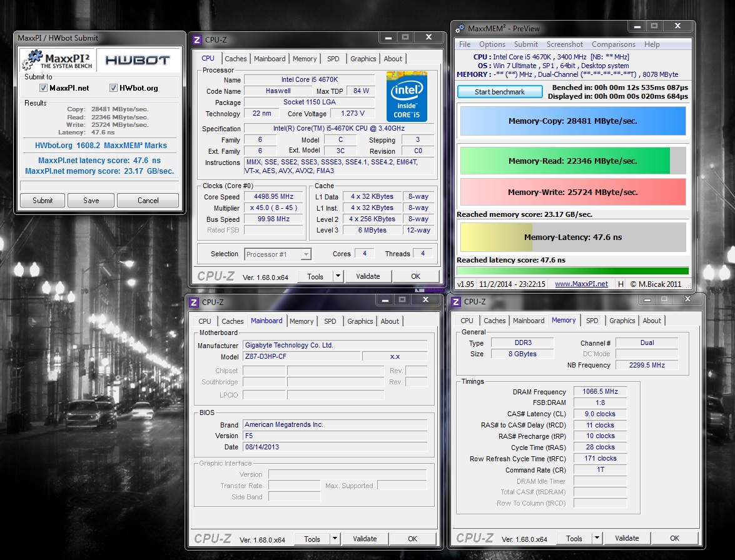Switch to SPD tab in top CPU-Z window
Viewport: 735px width, 560px height.
333,59
